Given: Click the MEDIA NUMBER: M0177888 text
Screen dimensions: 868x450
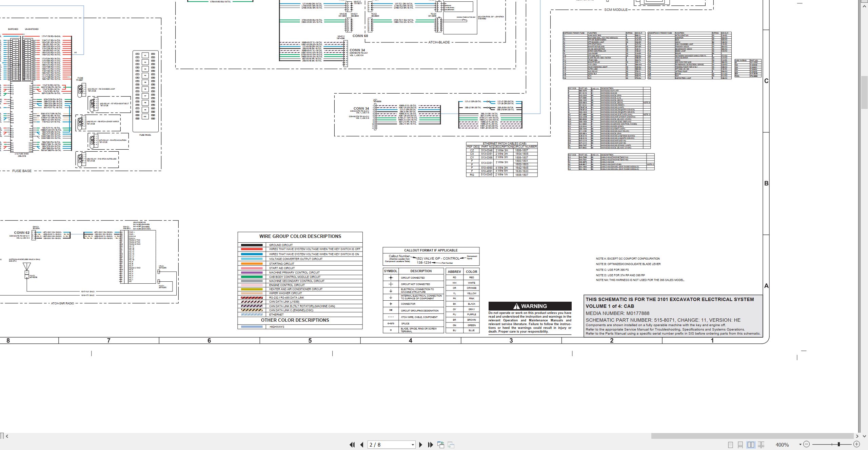Looking at the screenshot, I should tap(617, 313).
